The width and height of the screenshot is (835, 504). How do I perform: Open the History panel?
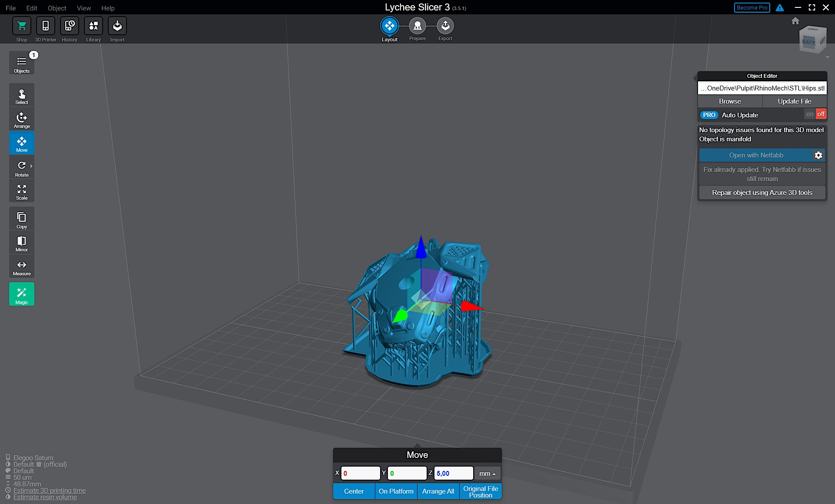pyautogui.click(x=70, y=26)
